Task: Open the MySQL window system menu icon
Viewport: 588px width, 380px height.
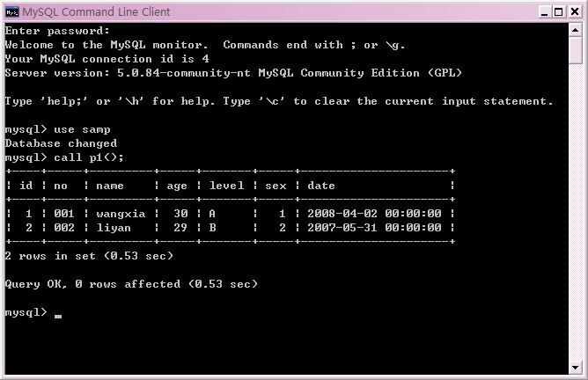Action: pos(12,12)
